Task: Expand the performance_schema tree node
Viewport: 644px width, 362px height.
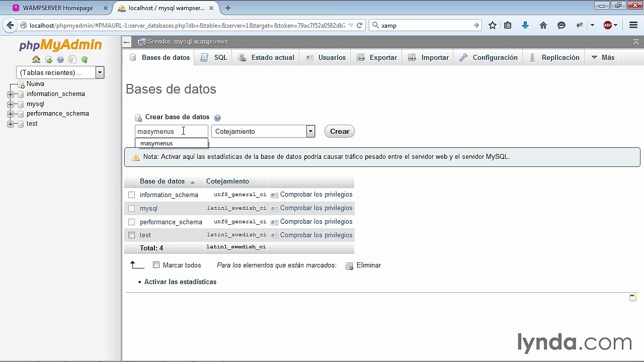Action: pos(11,114)
